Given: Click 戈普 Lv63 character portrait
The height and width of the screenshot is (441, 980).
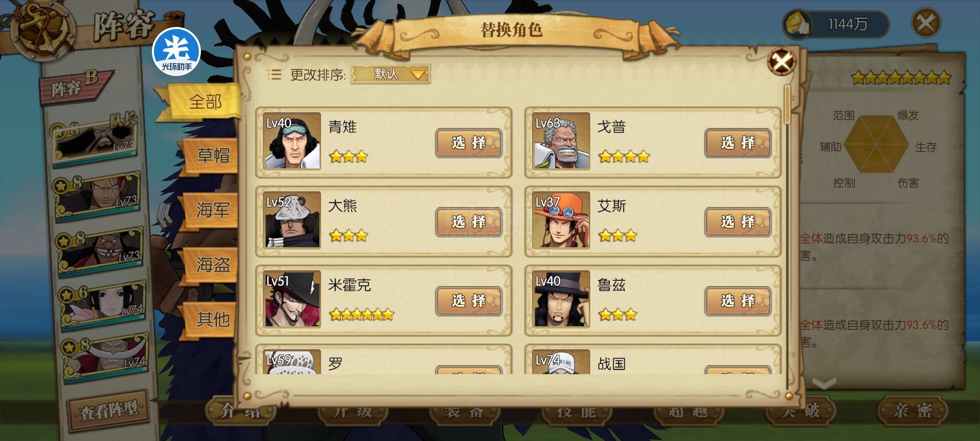Looking at the screenshot, I should [x=561, y=141].
